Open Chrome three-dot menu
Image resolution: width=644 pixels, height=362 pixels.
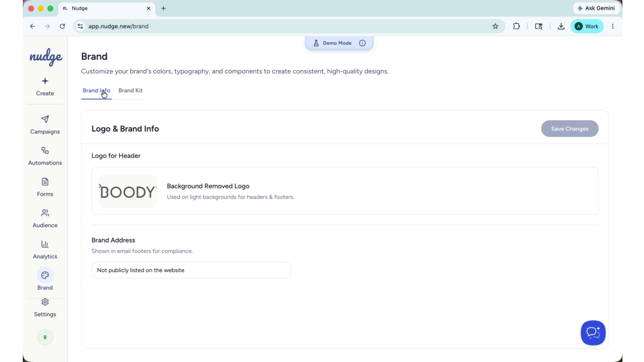(x=613, y=26)
